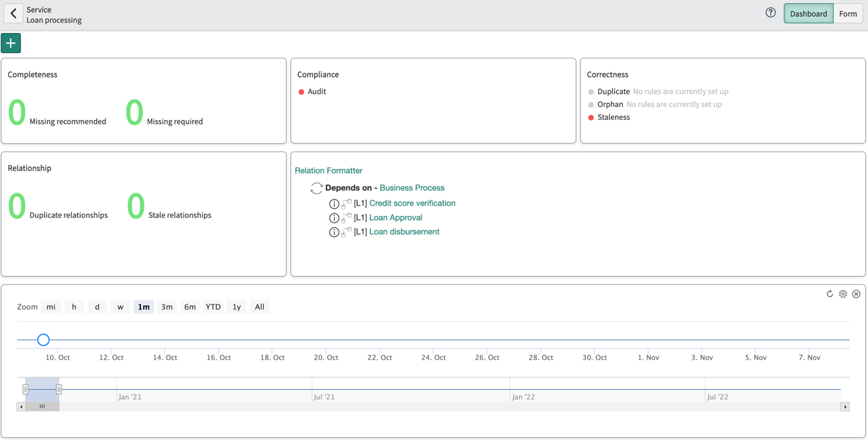The width and height of the screenshot is (868, 440).
Task: Click info icon beside Loan Approval
Action: pyautogui.click(x=334, y=218)
